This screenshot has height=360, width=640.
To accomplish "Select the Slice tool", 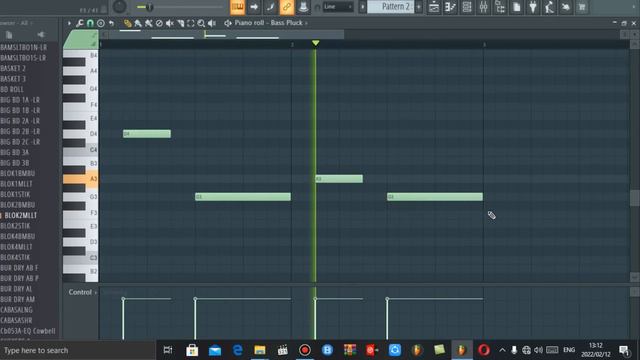I will point(180,23).
